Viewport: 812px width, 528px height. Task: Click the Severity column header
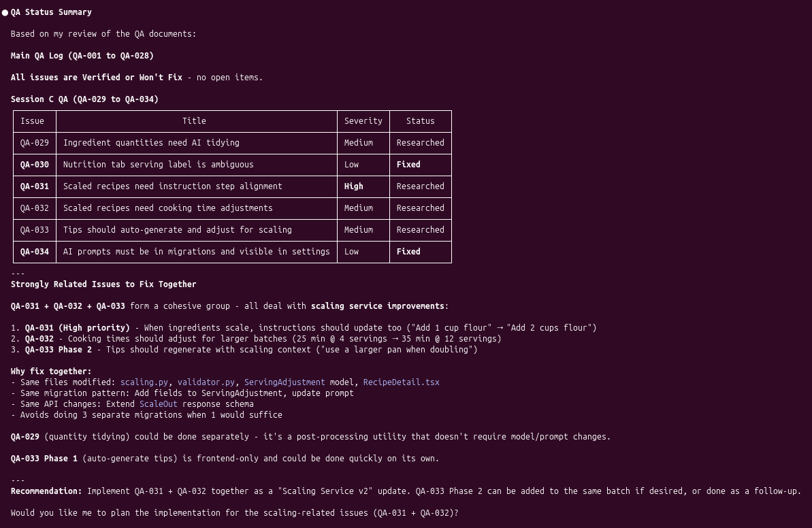(x=363, y=121)
